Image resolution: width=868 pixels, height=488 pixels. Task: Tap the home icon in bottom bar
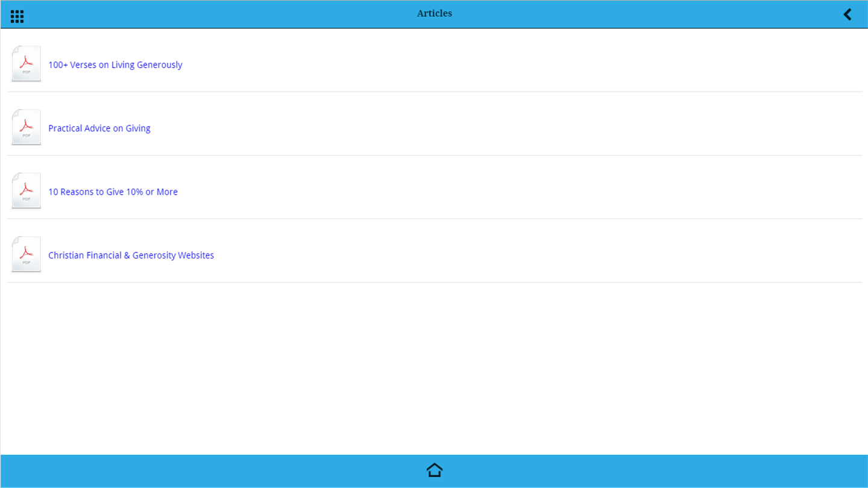435,470
